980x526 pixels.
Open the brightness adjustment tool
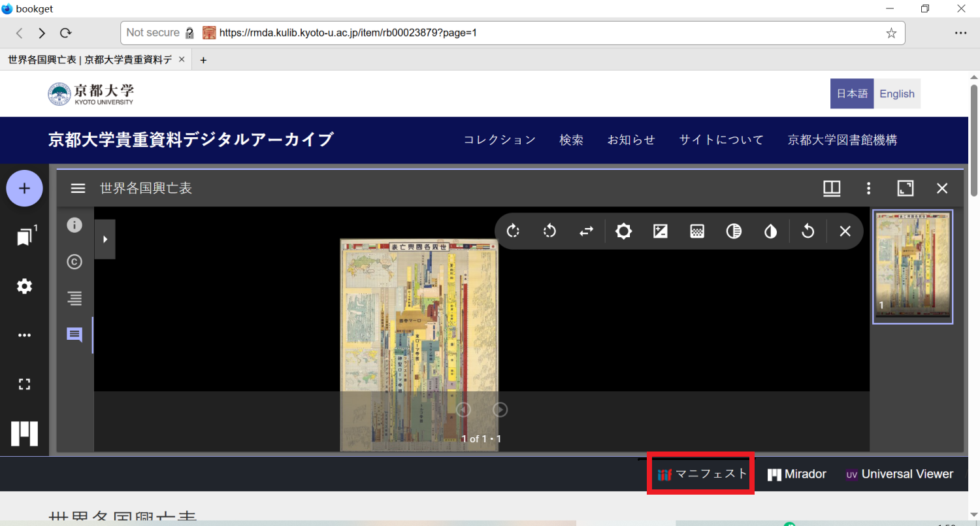click(x=623, y=231)
